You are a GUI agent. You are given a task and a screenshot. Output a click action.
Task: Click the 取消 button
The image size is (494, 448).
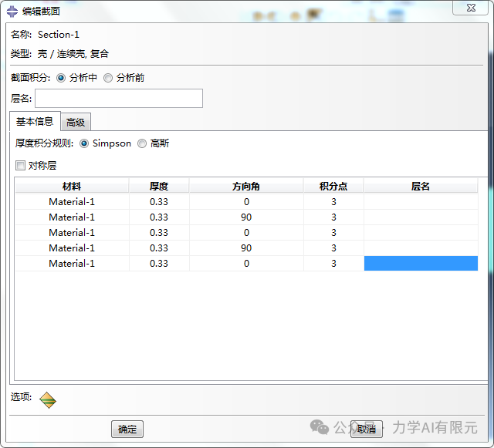367,429
